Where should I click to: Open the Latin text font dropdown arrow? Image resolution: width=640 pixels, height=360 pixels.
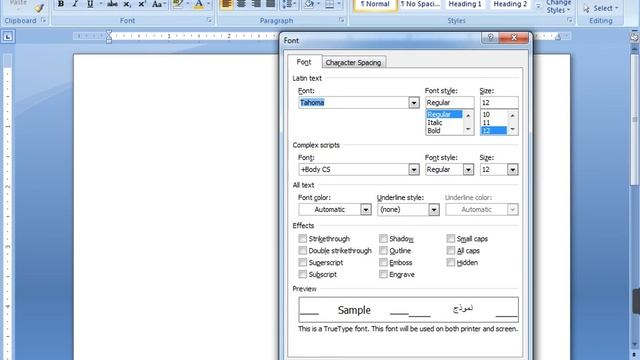pos(414,102)
